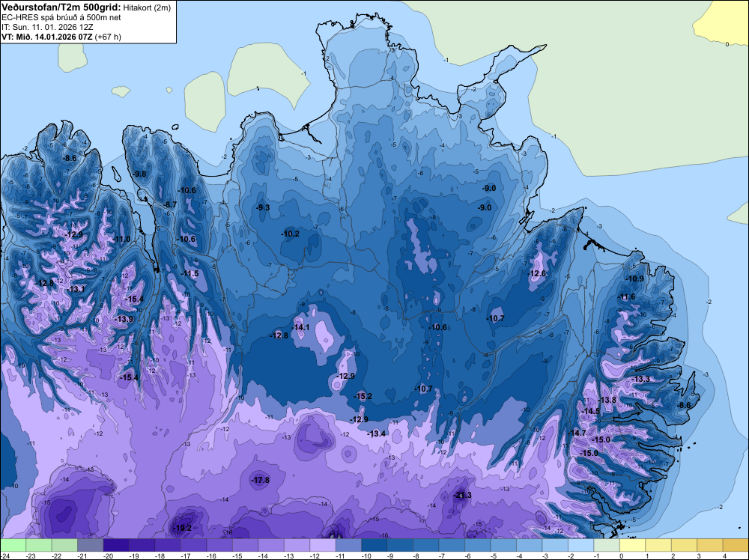749x560 pixels.
Task: Click the -13.1 temperature label
Action: (76, 289)
